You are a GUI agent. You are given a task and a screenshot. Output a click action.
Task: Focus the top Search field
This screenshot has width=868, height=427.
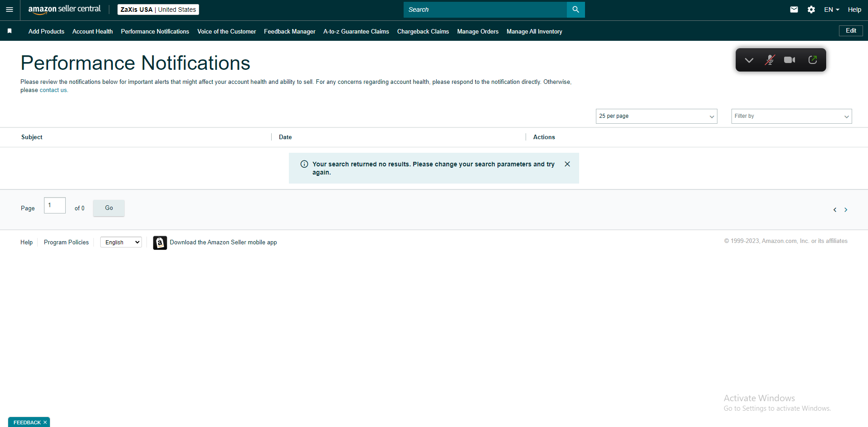485,10
